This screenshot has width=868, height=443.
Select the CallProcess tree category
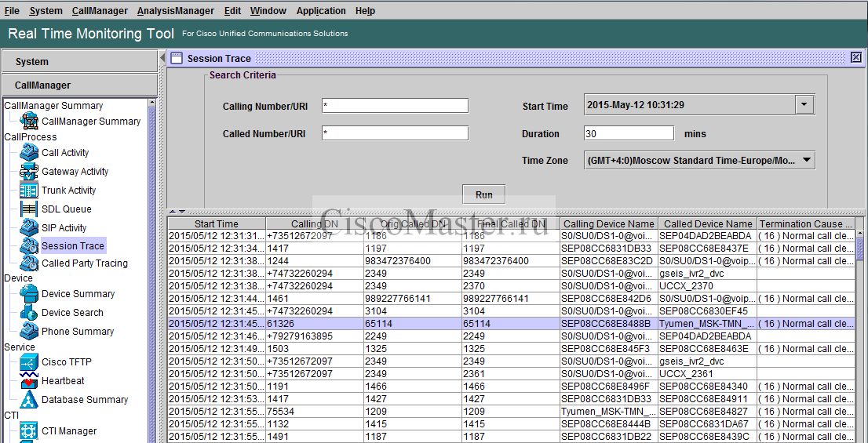(x=31, y=136)
